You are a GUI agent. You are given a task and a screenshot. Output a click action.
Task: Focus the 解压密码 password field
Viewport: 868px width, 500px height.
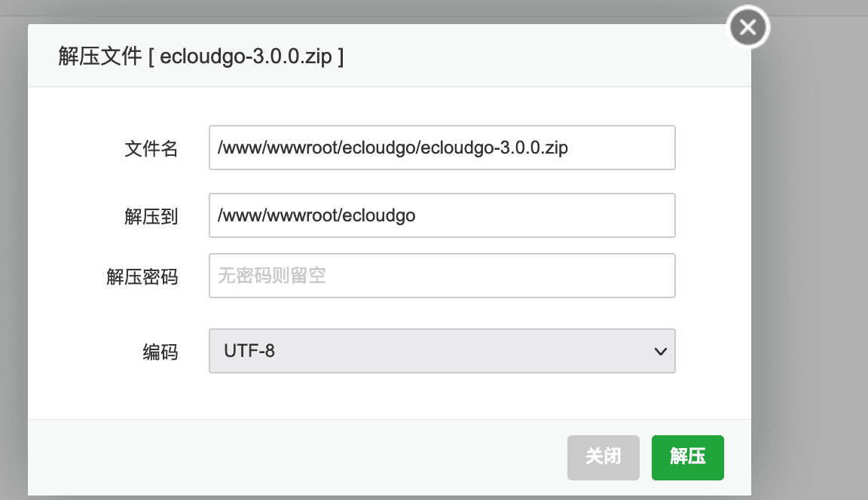click(442, 276)
